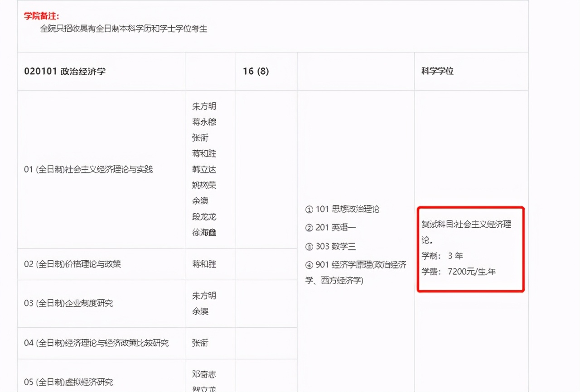Click advisor "蒋永穆" in the name list
The height and width of the screenshot is (392, 580).
click(x=204, y=122)
